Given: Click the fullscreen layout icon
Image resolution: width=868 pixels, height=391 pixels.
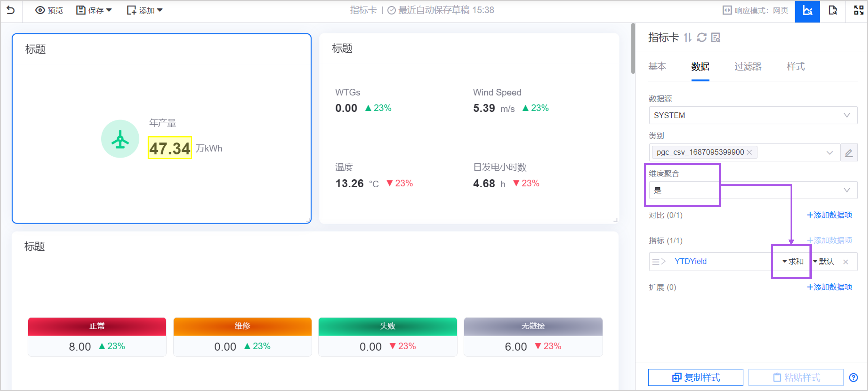Looking at the screenshot, I should [858, 10].
